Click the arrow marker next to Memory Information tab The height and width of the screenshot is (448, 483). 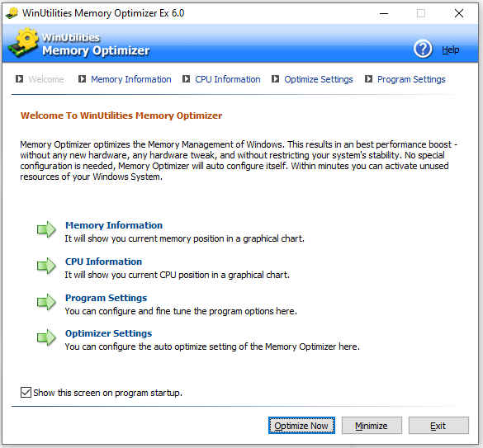(x=82, y=79)
